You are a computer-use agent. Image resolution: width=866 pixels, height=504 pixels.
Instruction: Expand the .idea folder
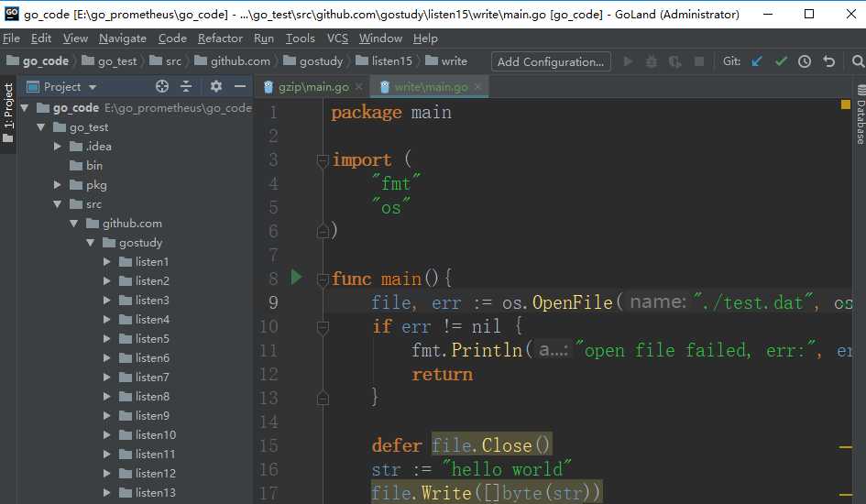[x=58, y=147]
